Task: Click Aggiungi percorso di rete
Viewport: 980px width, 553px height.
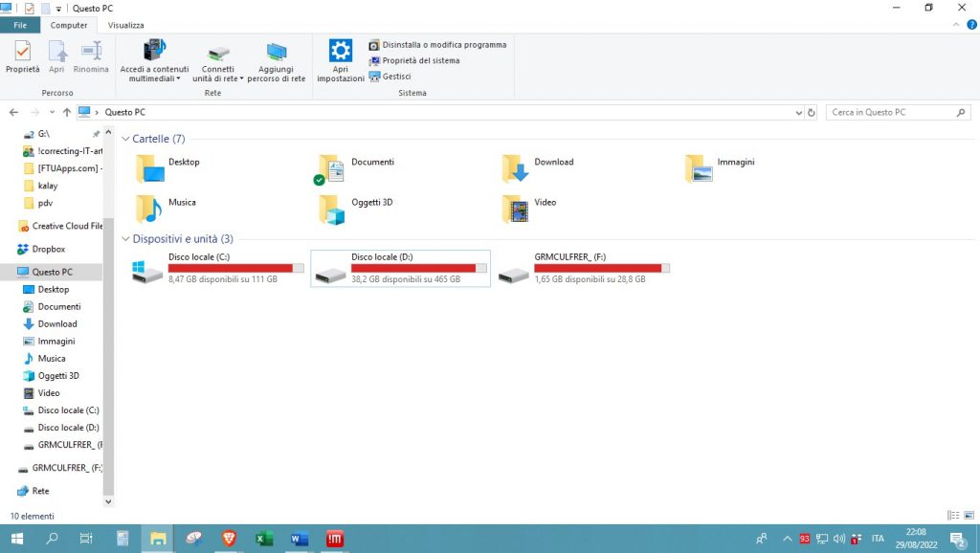Action: pos(277,59)
